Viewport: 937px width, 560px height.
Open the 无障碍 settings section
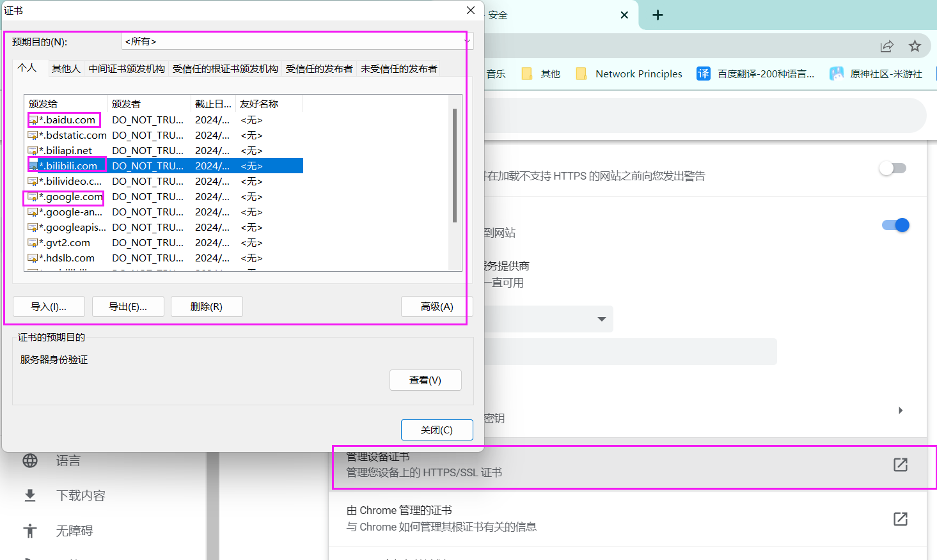[x=75, y=531]
